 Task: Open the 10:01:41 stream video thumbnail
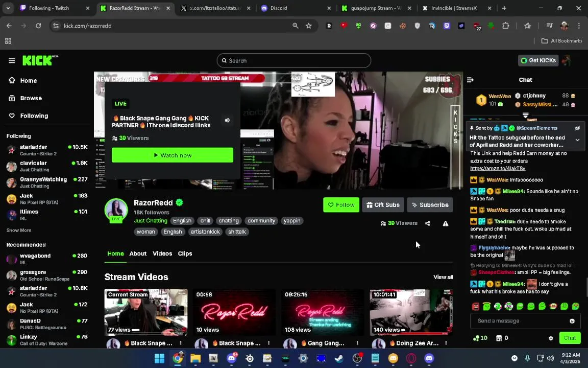tap(411, 312)
